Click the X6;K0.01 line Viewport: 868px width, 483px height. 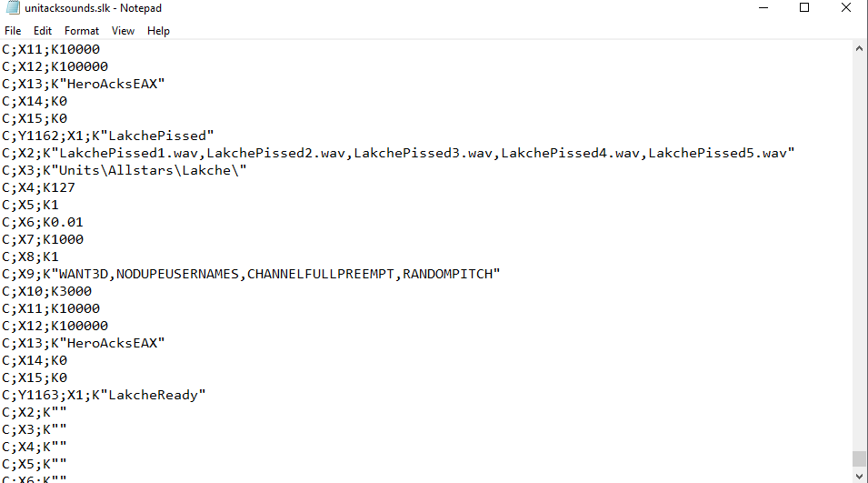(42, 222)
